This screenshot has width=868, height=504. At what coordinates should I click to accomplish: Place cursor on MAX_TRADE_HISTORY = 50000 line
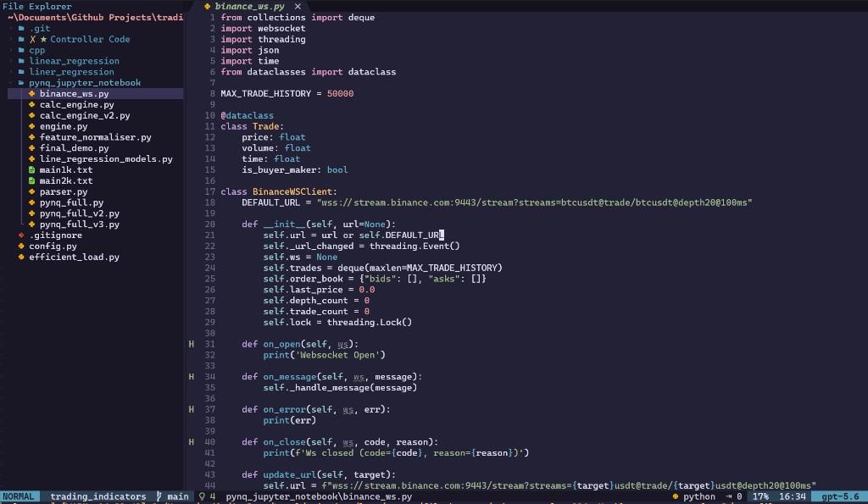click(x=287, y=93)
